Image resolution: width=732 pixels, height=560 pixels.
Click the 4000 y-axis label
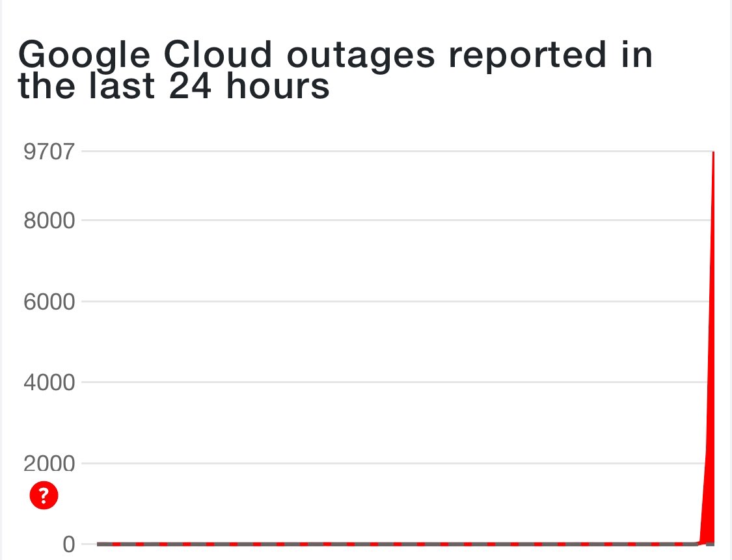click(x=49, y=382)
